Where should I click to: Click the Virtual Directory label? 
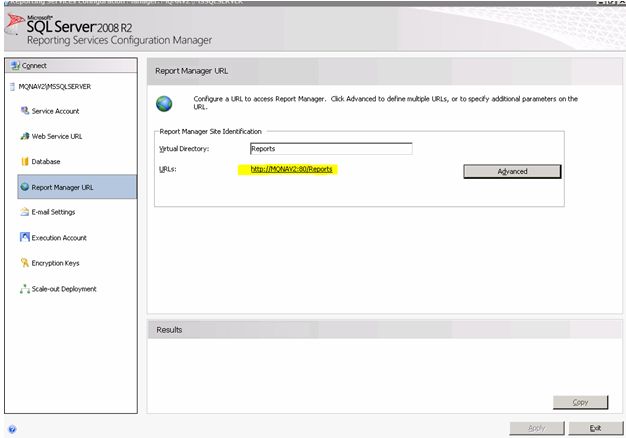pos(184,149)
